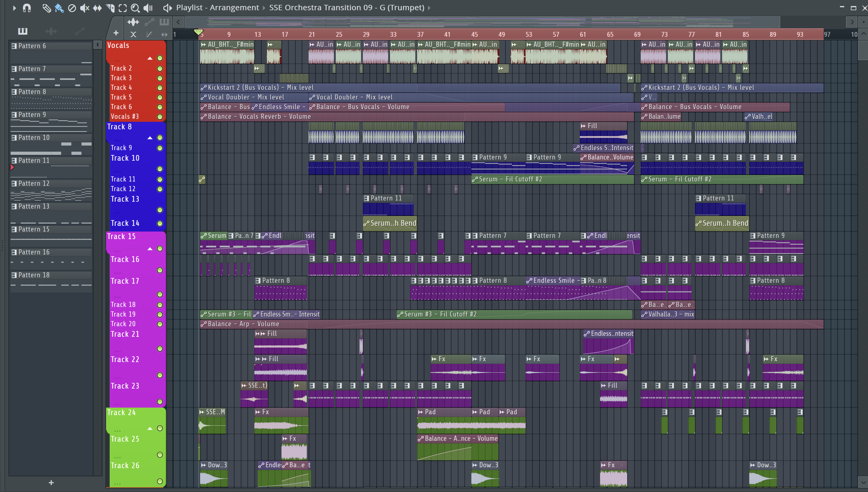This screenshot has height=492, width=868.
Task: Mute Track 2 with its green LED
Action: click(160, 69)
